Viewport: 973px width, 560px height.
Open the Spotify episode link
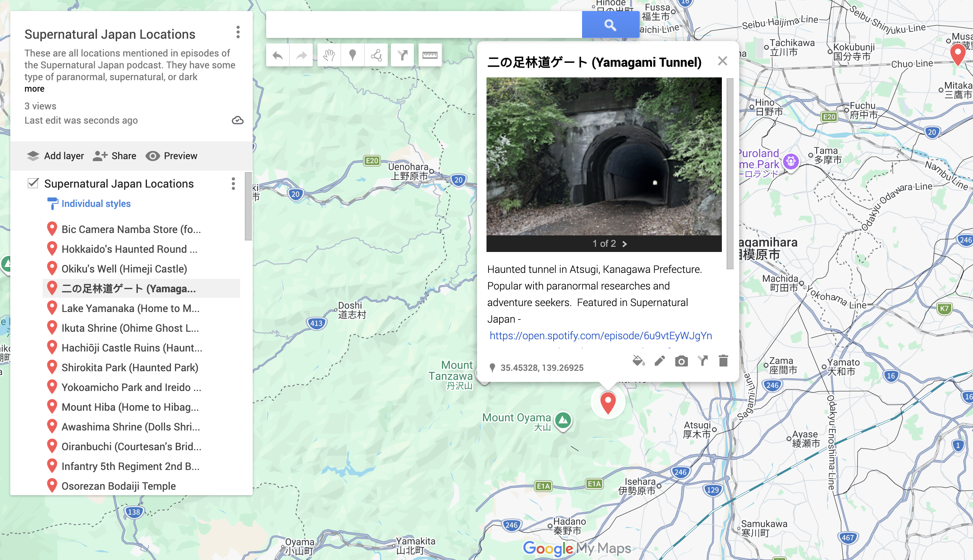[601, 336]
